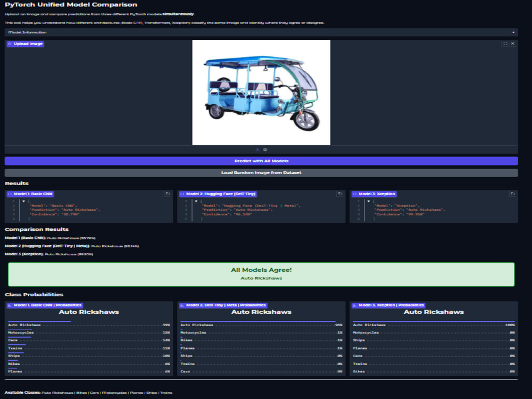Click Model 1 Confidence 38.79% JSON line

point(55,214)
